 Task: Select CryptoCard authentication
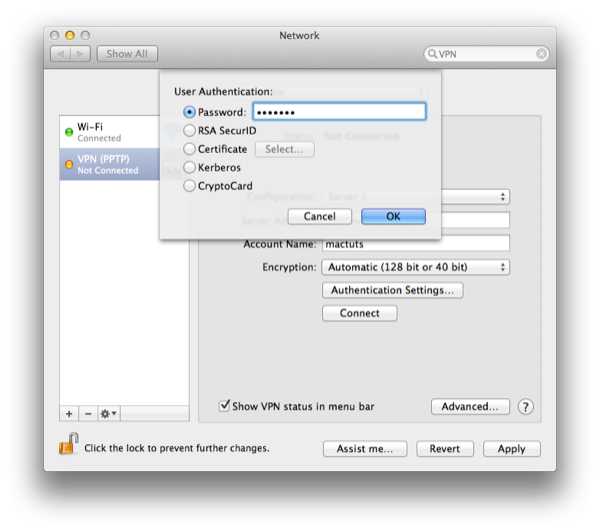[x=189, y=186]
